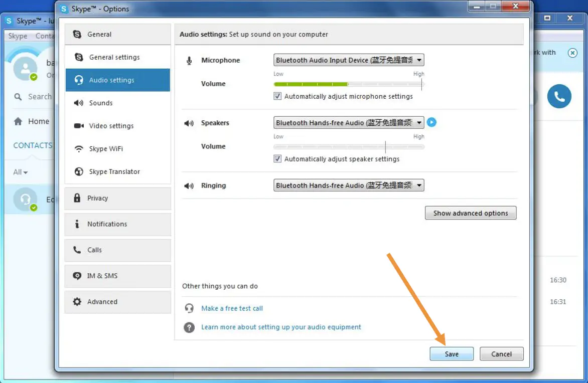
Task: Save the audio settings
Action: (452, 354)
